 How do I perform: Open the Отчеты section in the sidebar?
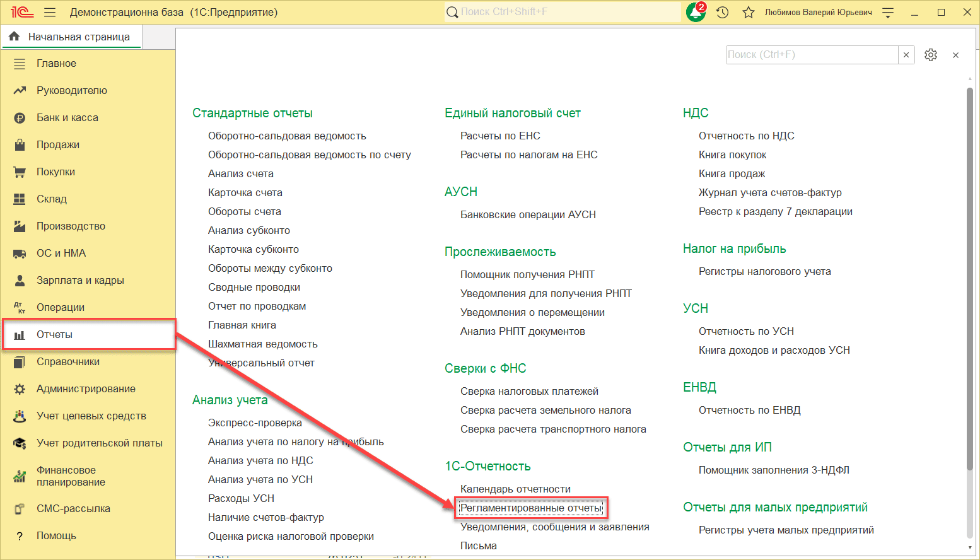[x=54, y=334]
